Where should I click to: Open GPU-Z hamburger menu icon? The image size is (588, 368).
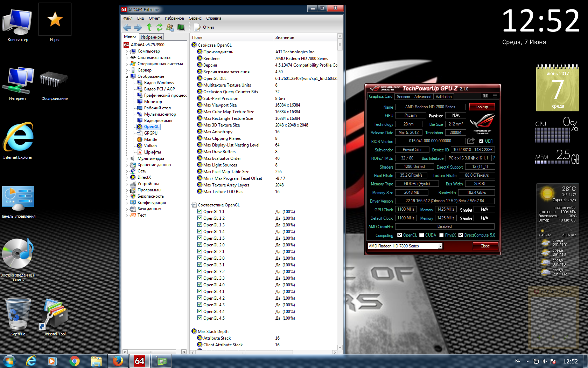coord(495,96)
